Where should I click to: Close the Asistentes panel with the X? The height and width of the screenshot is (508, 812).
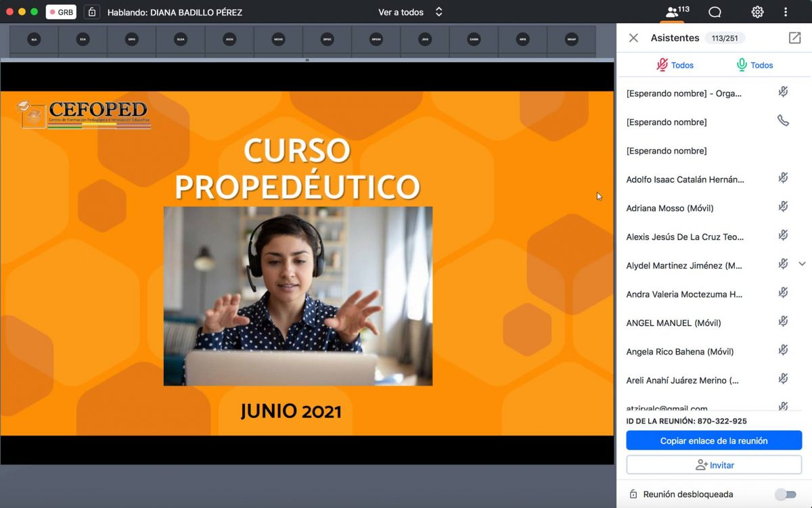(x=633, y=38)
